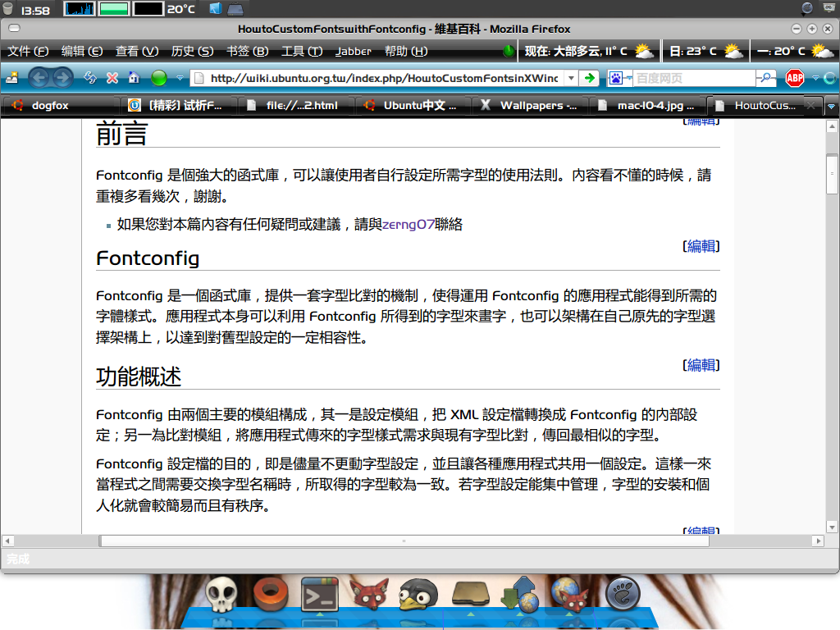Click the trash icon in top panel

tap(8, 9)
